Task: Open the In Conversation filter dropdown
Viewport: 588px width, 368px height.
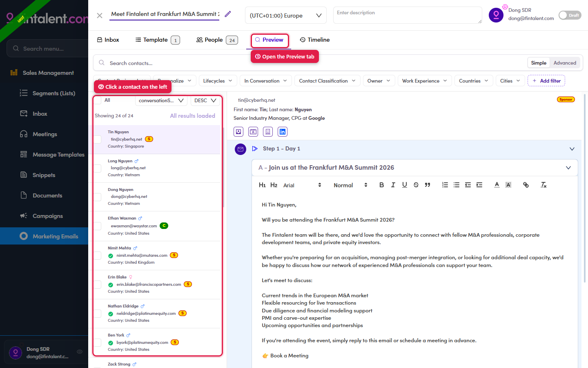Action: tap(266, 81)
